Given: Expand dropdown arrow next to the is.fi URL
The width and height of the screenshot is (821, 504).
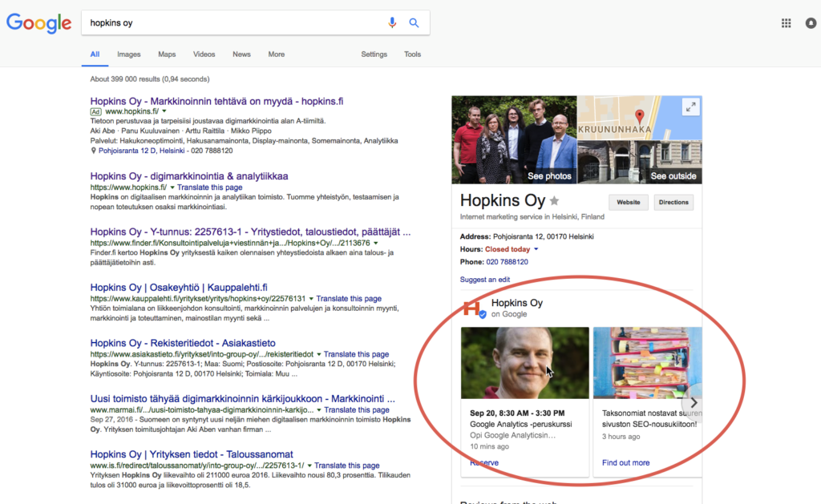Looking at the screenshot, I should [309, 466].
